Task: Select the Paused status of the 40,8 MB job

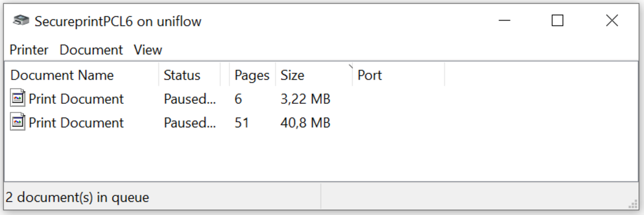Action: tap(189, 122)
